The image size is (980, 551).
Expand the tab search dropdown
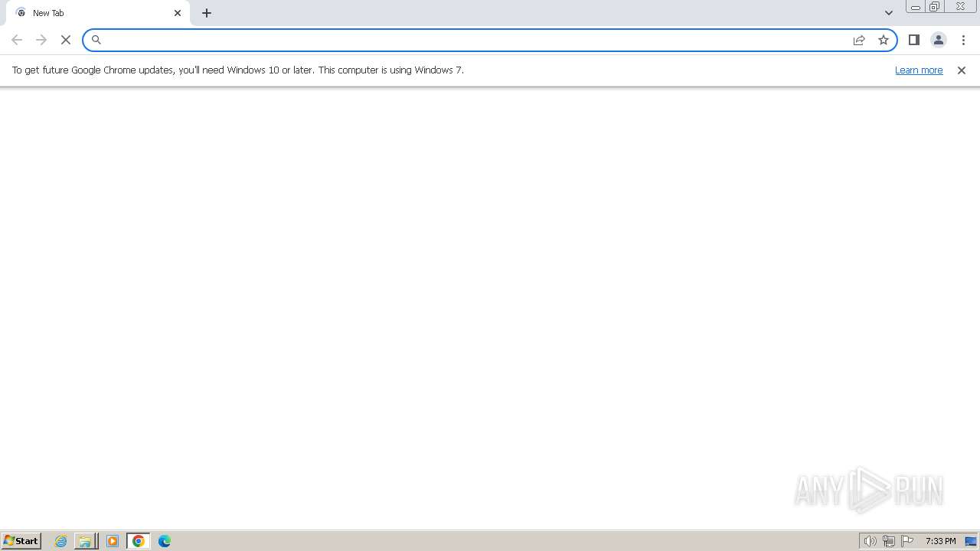(889, 13)
